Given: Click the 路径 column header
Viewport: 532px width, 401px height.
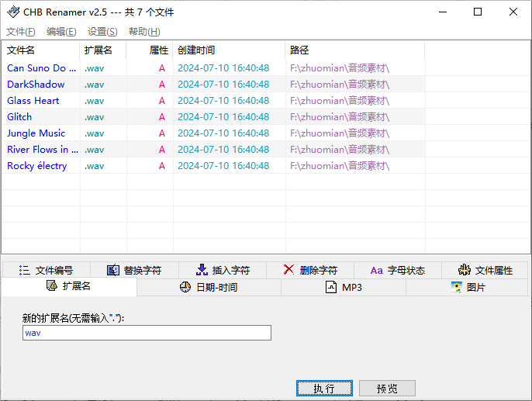Looking at the screenshot, I should tap(355, 50).
